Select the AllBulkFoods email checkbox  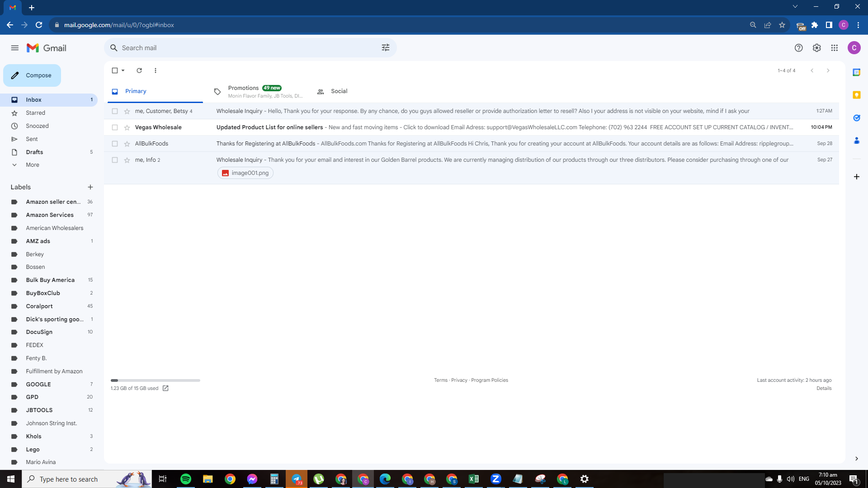pyautogui.click(x=115, y=144)
